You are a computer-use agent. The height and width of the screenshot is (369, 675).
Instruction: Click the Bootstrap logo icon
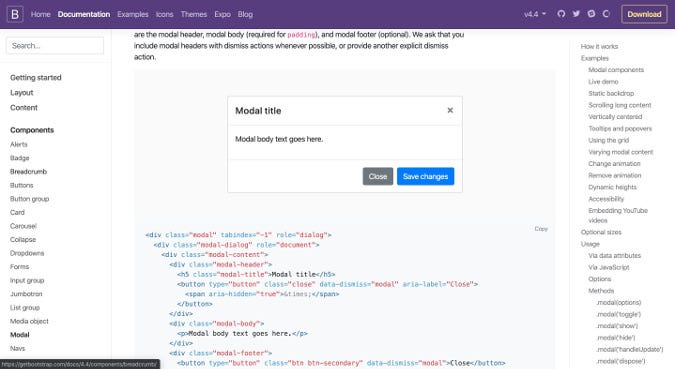click(x=15, y=14)
